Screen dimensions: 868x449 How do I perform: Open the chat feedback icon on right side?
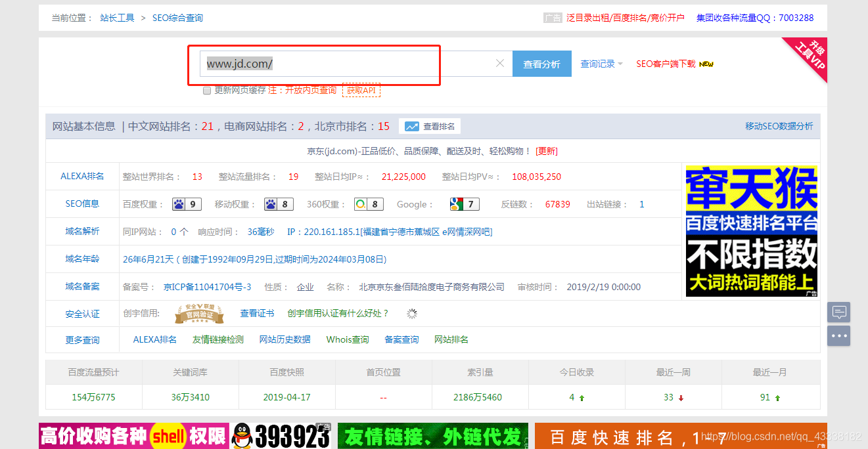click(x=839, y=312)
